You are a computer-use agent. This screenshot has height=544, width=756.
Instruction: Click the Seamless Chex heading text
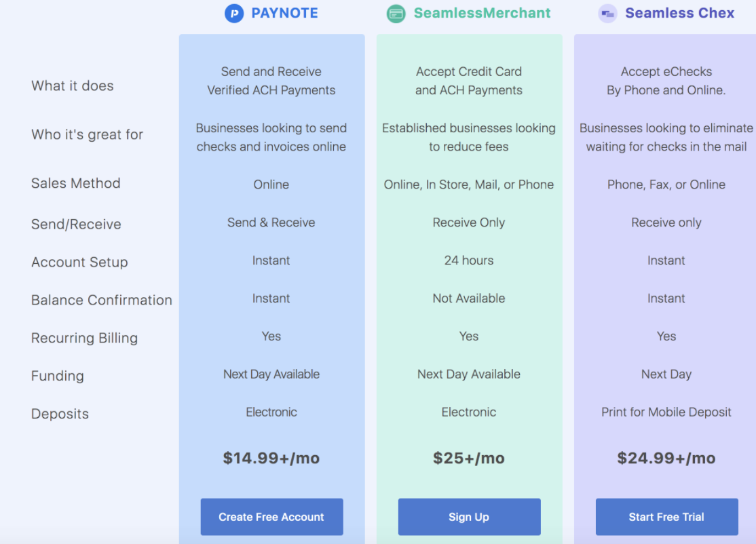[679, 13]
